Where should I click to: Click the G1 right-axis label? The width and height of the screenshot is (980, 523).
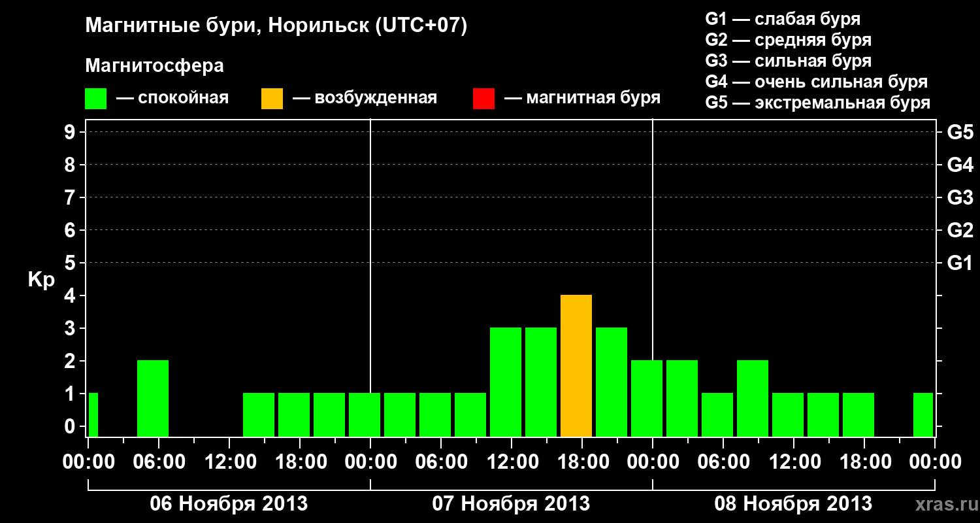(960, 263)
